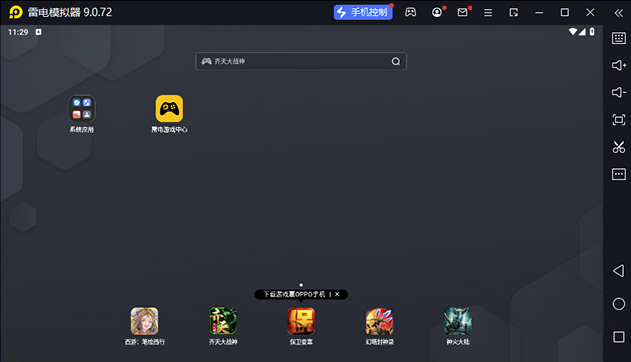Open the keyboard mapping sidebar icon
631x362 pixels.
pyautogui.click(x=619, y=38)
